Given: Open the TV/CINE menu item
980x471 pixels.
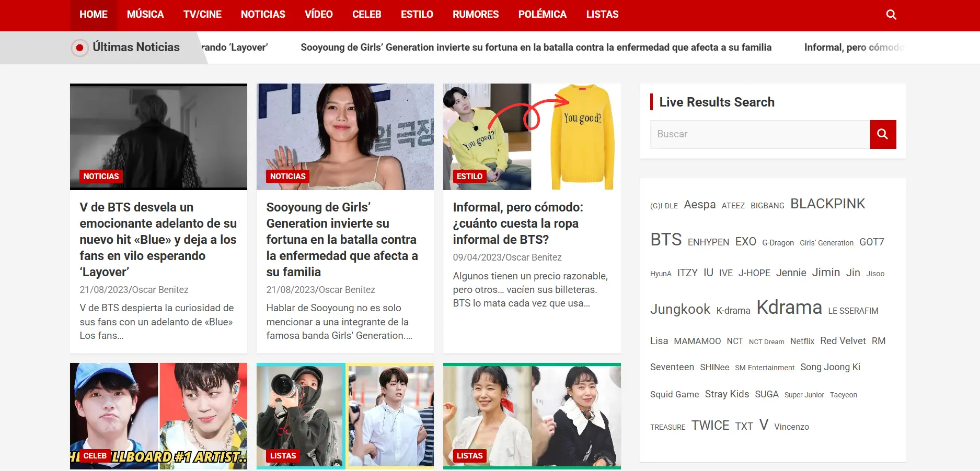Looking at the screenshot, I should (202, 14).
